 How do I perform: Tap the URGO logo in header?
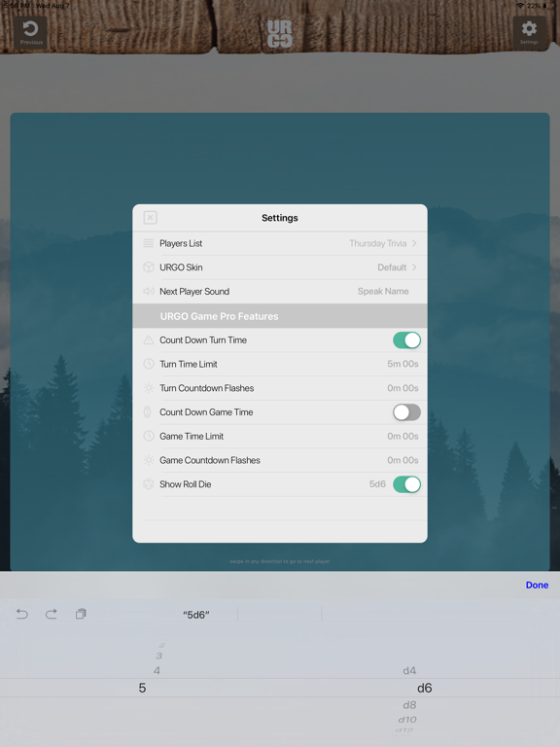[280, 34]
